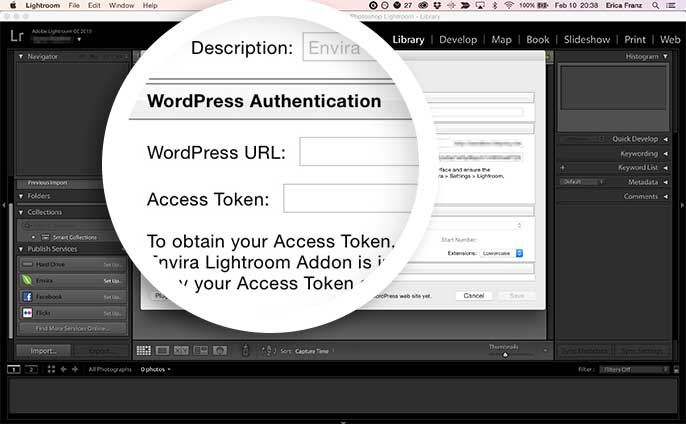Hide the left panel via edge arrow
The image size is (686, 424).
pos(4,204)
